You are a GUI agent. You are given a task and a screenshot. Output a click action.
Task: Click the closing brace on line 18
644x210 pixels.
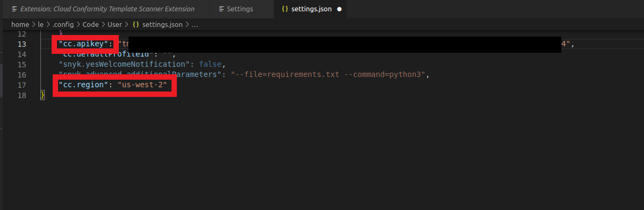coord(42,95)
